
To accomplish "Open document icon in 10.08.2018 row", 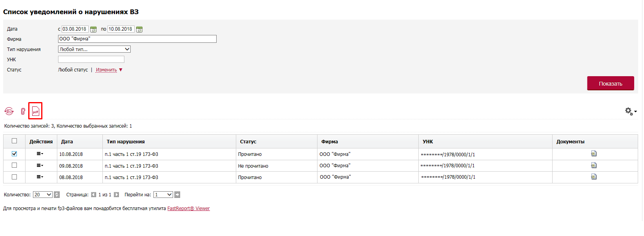I will coord(594,154).
